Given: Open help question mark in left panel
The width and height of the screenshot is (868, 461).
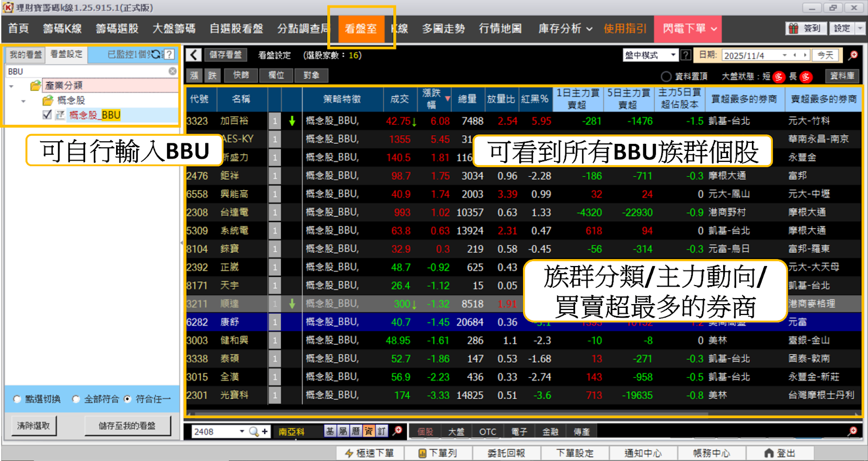Looking at the screenshot, I should [169, 54].
